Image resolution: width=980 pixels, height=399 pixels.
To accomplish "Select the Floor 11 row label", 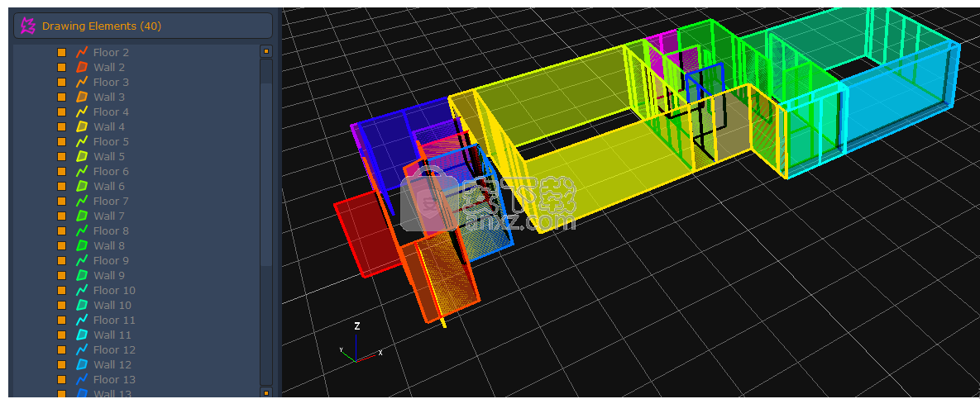I will click(114, 320).
